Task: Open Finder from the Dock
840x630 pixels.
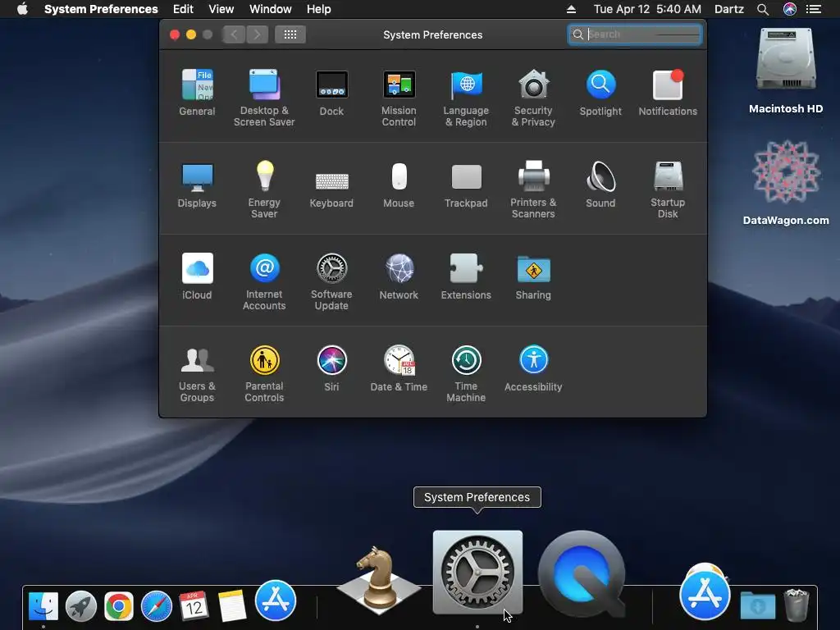Action: [x=43, y=606]
